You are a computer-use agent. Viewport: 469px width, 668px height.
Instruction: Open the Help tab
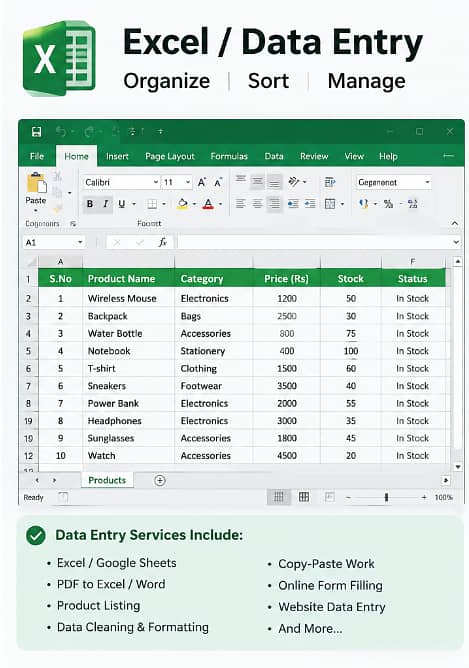coord(388,156)
